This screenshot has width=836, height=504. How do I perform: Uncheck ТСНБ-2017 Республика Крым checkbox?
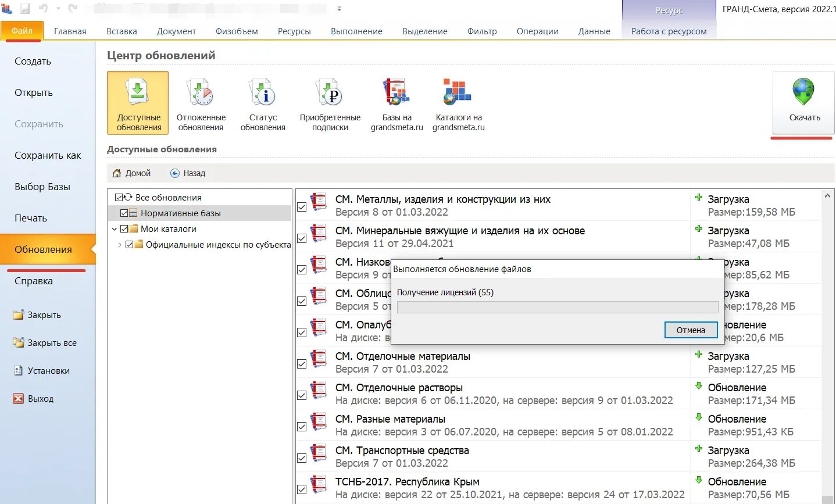[x=302, y=489]
